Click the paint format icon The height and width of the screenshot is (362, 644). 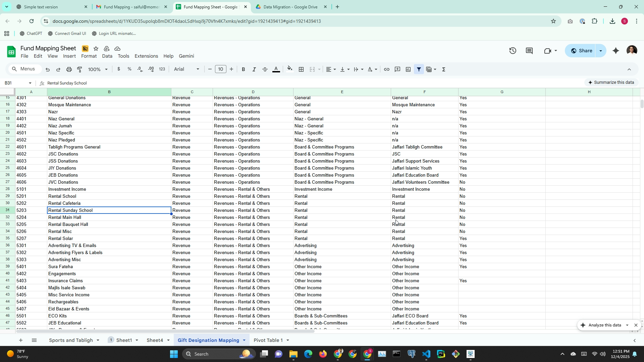click(x=79, y=69)
